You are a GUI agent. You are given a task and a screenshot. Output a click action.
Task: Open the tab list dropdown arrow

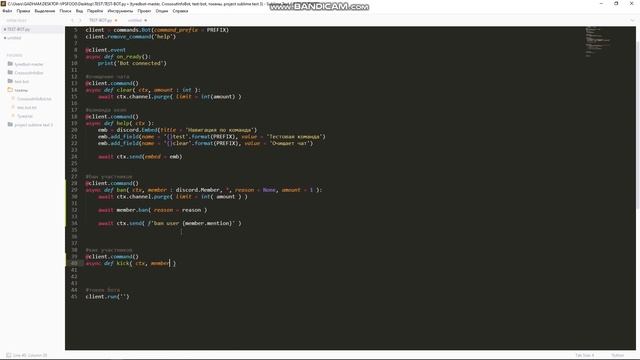(633, 20)
